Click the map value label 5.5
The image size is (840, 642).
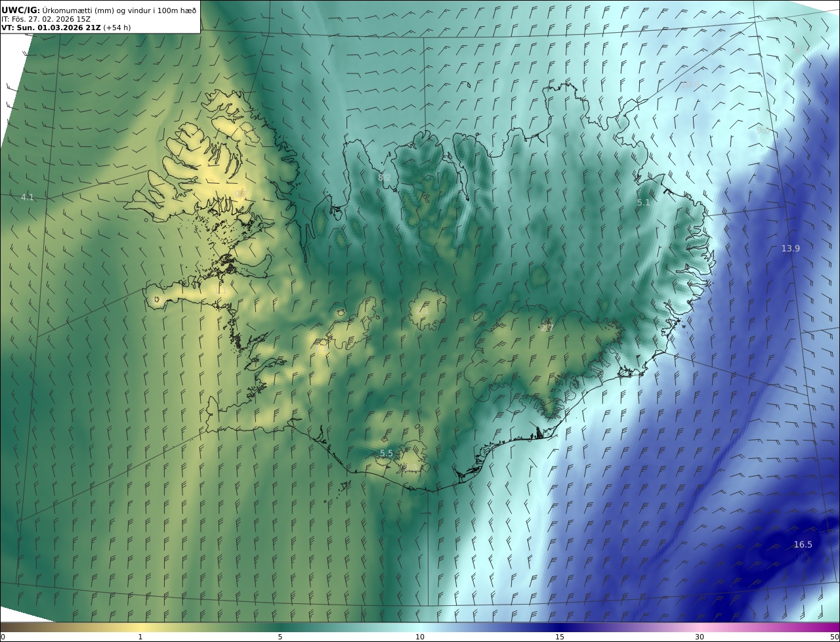tap(387, 454)
